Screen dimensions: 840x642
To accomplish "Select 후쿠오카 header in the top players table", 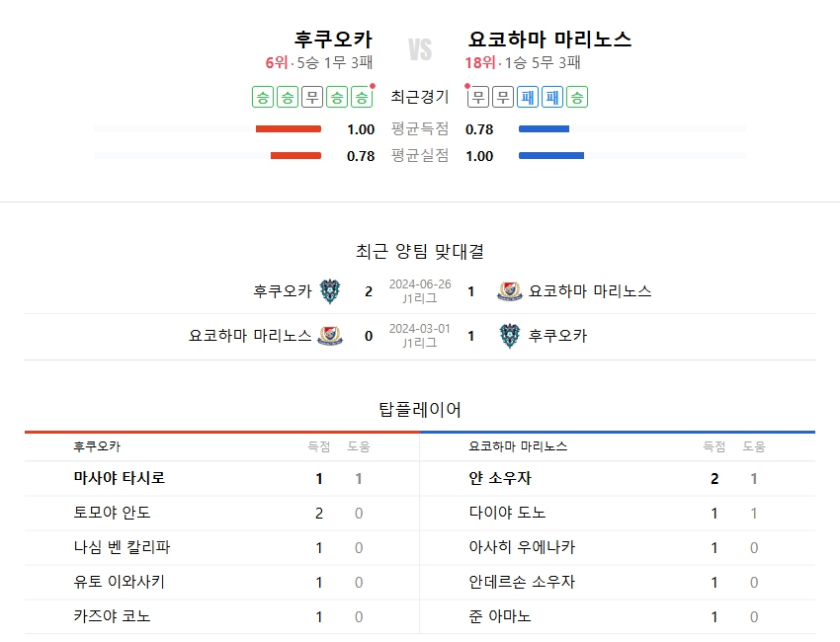I will click(97, 446).
